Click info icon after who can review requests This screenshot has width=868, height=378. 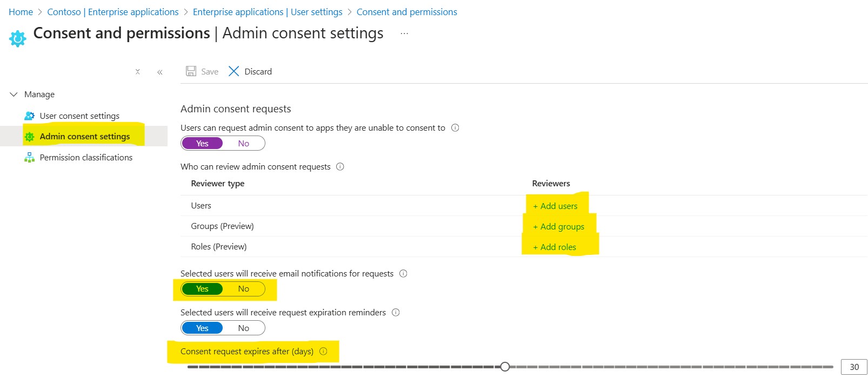(340, 166)
